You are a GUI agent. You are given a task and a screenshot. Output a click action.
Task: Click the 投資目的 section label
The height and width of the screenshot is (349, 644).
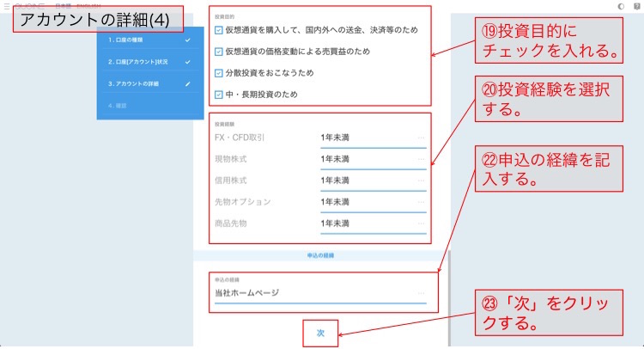[x=224, y=17]
